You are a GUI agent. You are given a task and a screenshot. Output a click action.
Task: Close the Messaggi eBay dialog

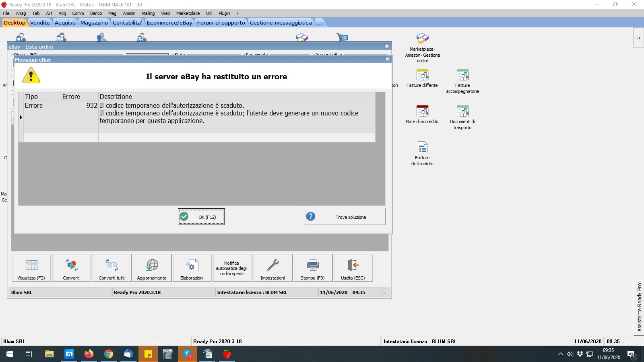387,59
